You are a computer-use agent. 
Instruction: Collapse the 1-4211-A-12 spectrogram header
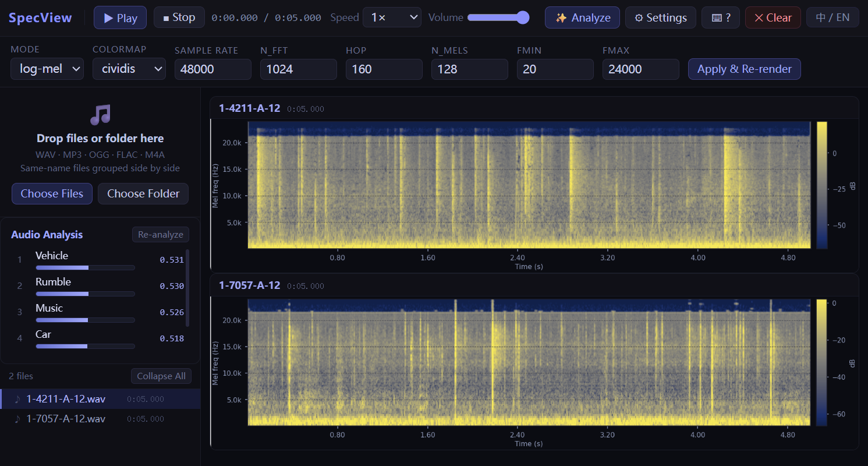[x=534, y=108]
